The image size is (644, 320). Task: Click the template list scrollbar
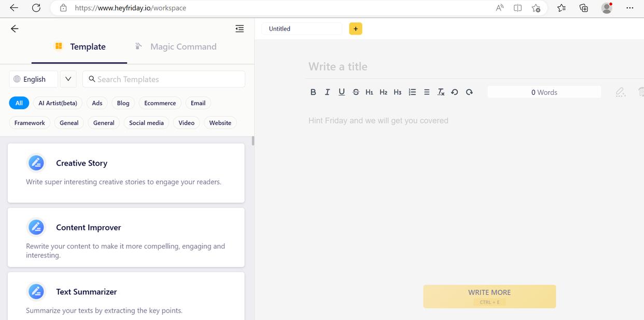click(253, 141)
